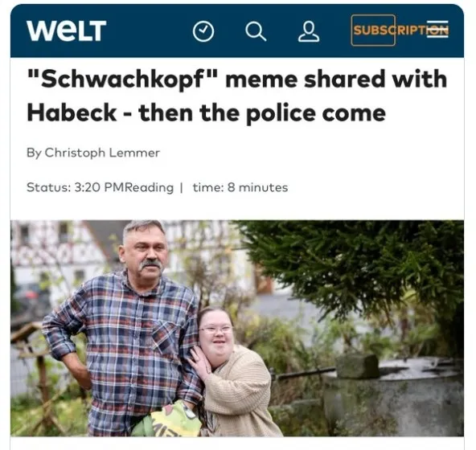The image size is (476, 450).
Task: Click the woman in beige cardigan
Action: coord(232,372)
